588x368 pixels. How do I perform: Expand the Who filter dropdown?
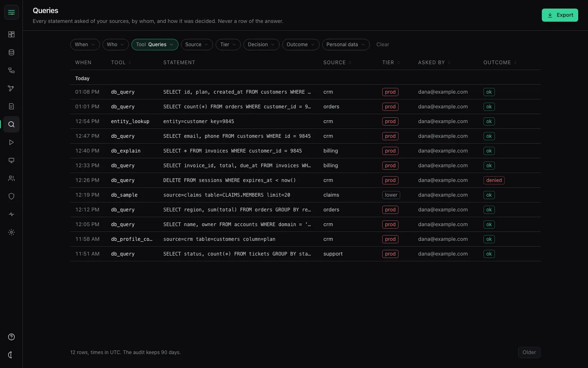tap(116, 45)
